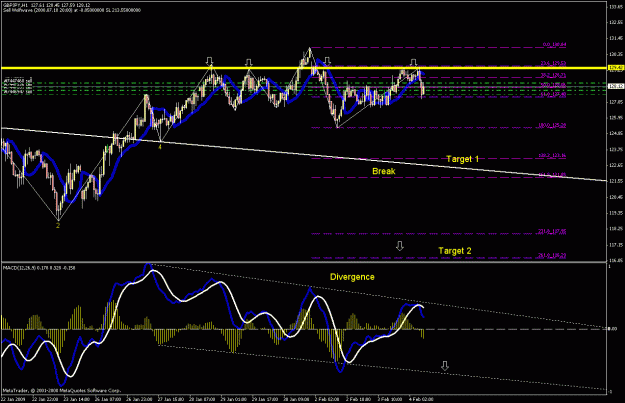Image resolution: width=625 pixels, height=403 pixels.
Task: Select the 138.2 Fibonacci level label
Action: (552, 156)
